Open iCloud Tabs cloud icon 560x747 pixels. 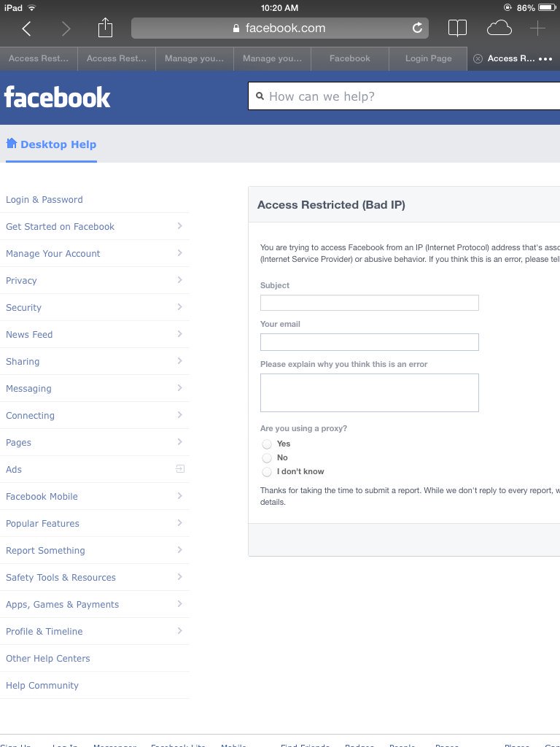pos(499,28)
